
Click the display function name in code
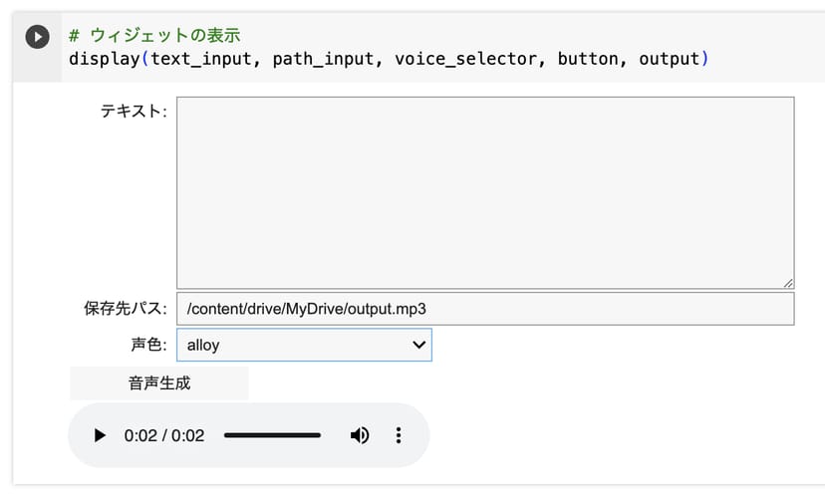coord(105,59)
